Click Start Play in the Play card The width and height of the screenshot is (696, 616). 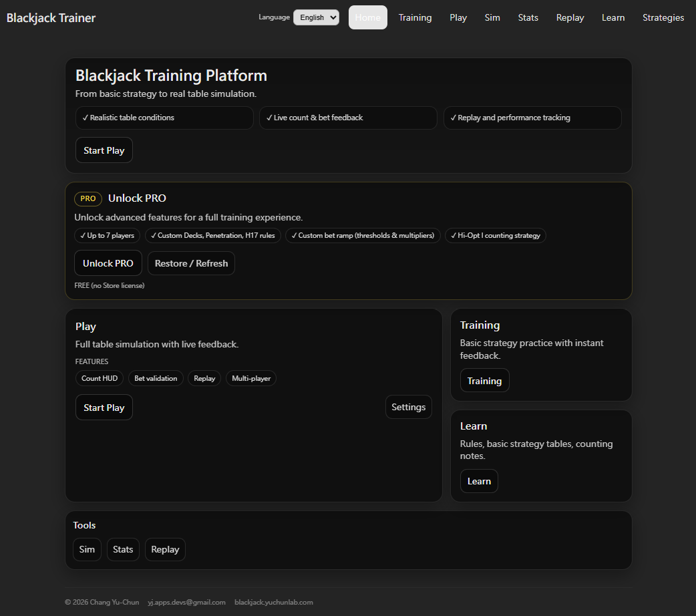coord(104,408)
